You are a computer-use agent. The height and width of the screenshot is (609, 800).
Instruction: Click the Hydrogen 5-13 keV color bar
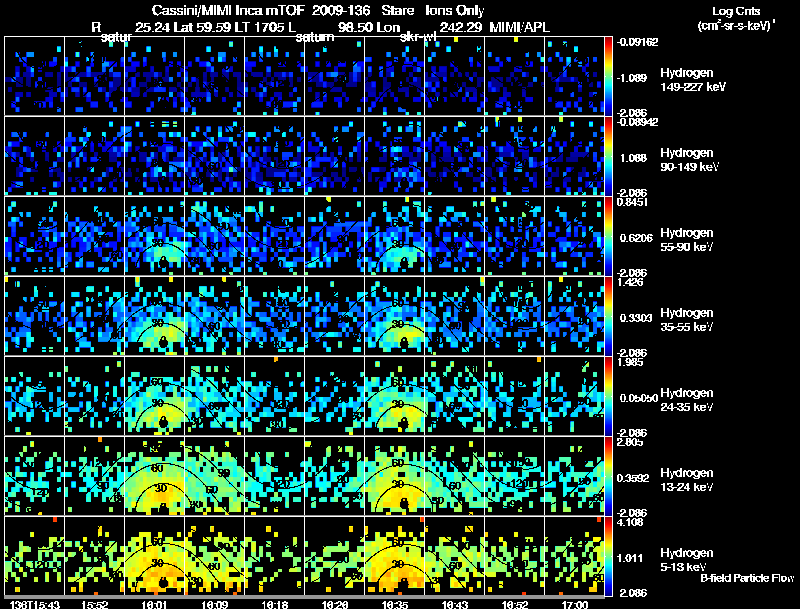[608, 556]
